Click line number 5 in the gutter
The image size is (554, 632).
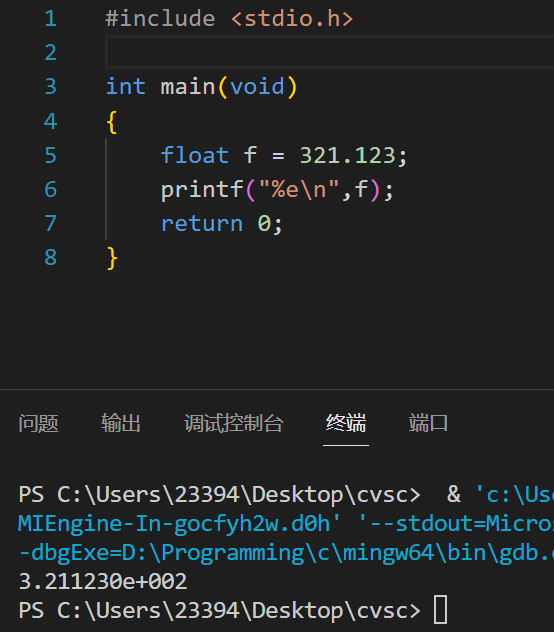[x=50, y=155]
